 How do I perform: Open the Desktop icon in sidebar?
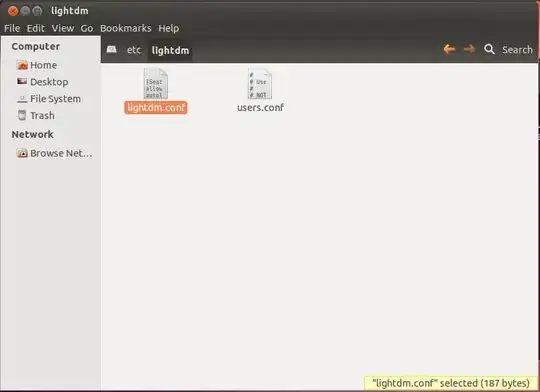22,81
